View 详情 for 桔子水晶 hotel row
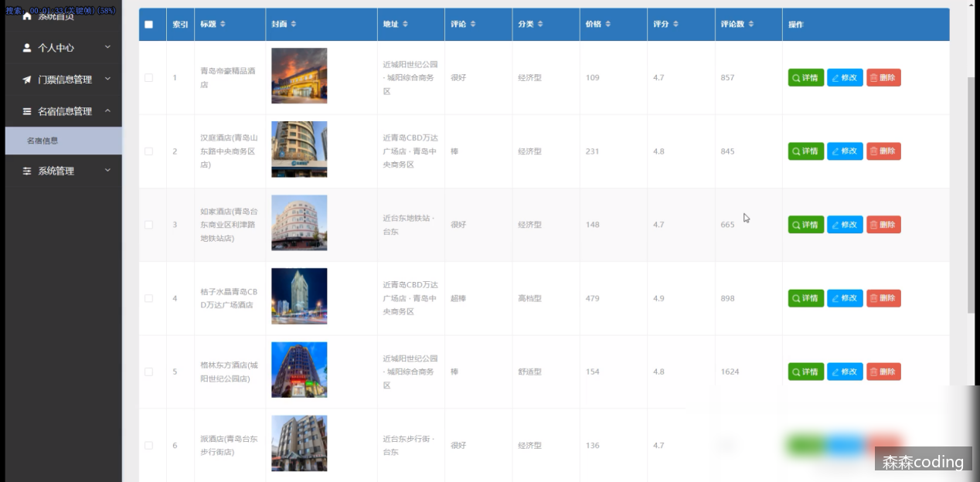This screenshot has width=980, height=482. (806, 298)
